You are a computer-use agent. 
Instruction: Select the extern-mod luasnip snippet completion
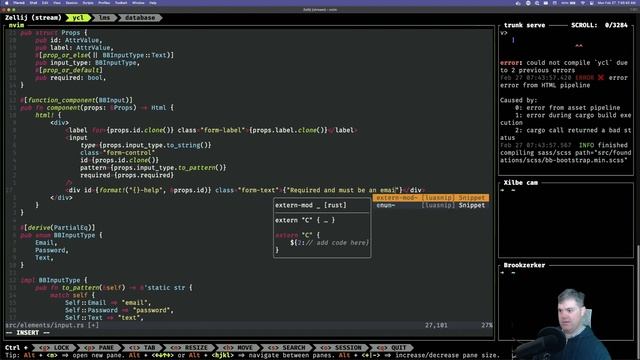coord(431,198)
